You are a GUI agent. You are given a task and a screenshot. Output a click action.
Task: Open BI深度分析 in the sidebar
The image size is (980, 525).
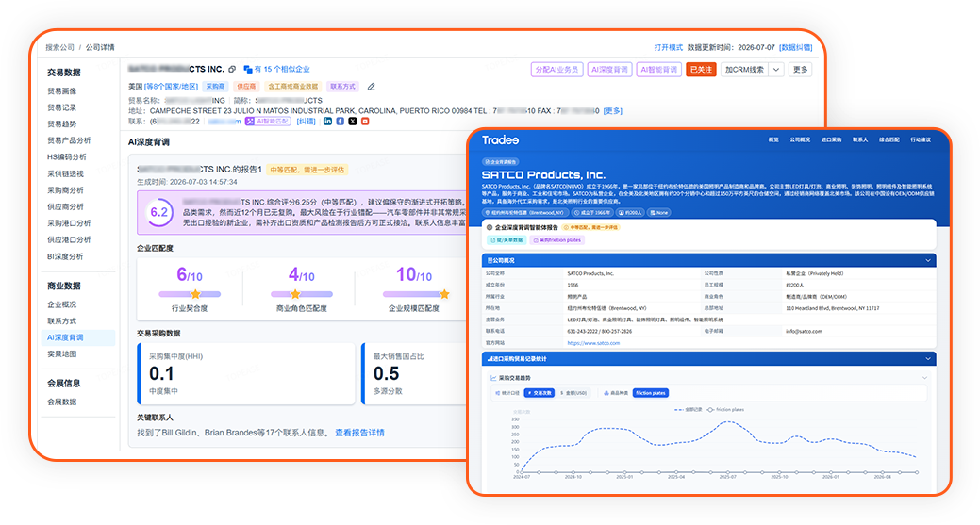coord(65,256)
